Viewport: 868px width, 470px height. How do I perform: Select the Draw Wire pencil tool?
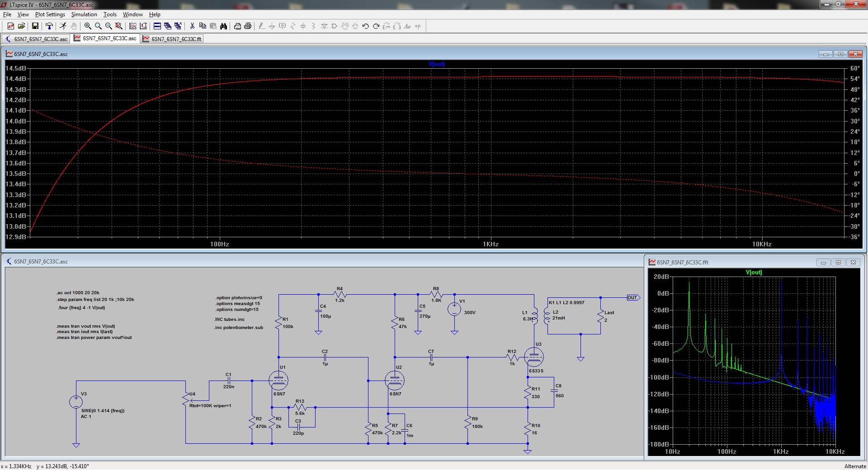262,26
